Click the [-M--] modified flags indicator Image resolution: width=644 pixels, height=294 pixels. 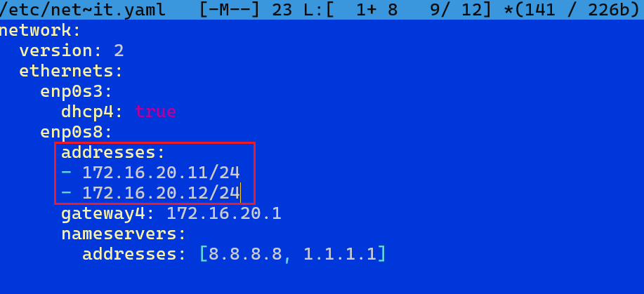230,9
